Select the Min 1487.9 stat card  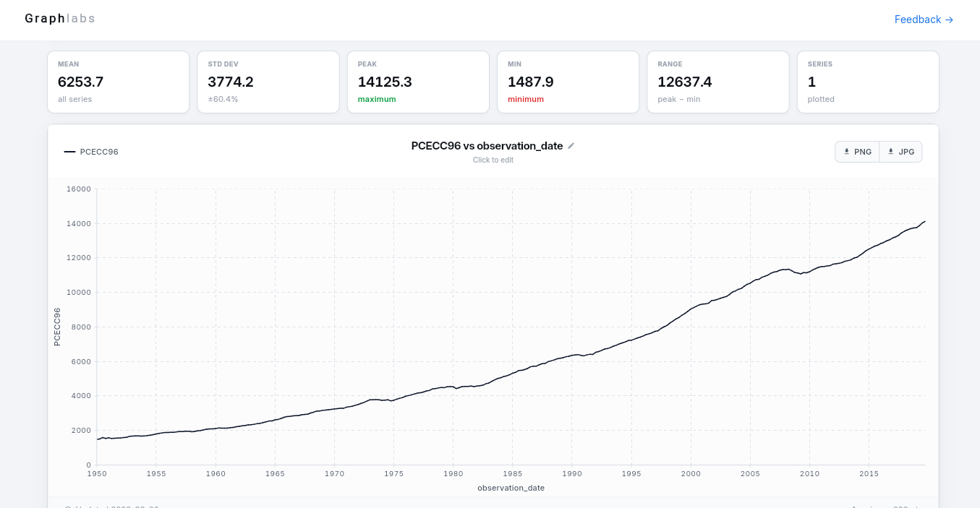568,82
